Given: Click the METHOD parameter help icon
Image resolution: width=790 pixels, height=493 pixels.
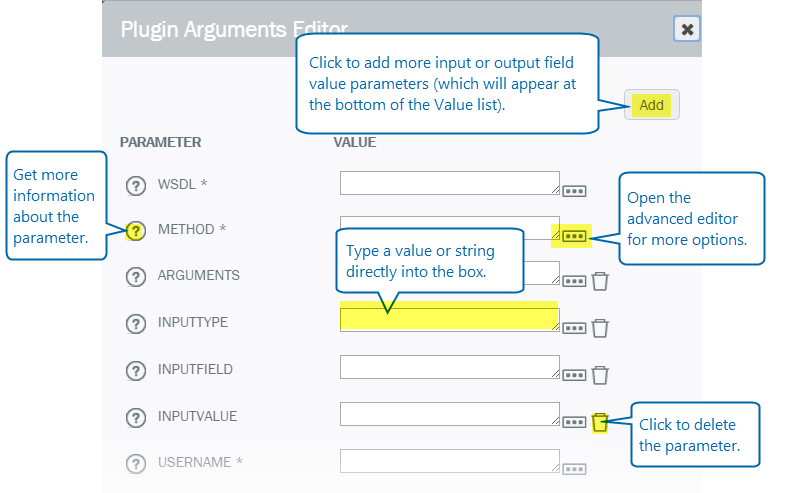Looking at the screenshot, I should point(136,231).
